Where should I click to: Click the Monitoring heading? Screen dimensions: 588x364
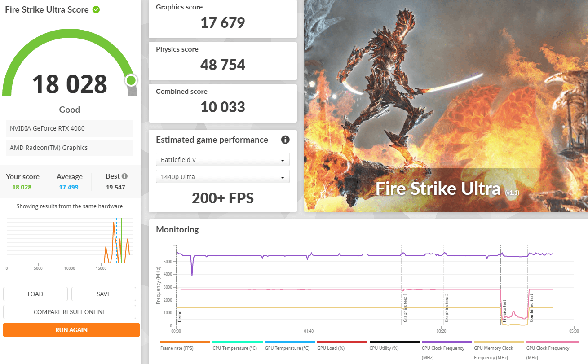click(177, 229)
